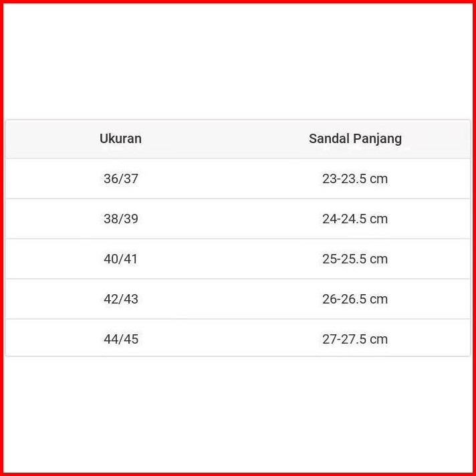Viewport: 476px width, 476px height.
Task: Click the word Sandal in header
Action: tap(326, 139)
